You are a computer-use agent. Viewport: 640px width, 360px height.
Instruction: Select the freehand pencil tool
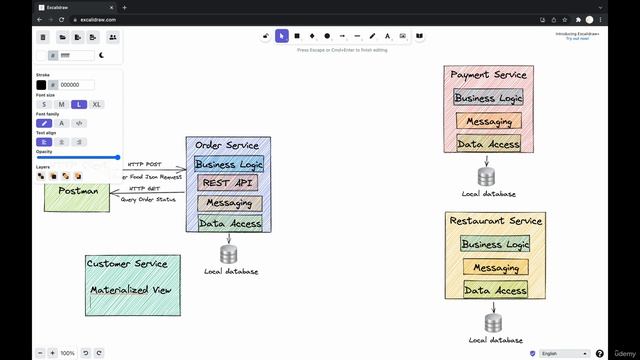click(x=372, y=36)
